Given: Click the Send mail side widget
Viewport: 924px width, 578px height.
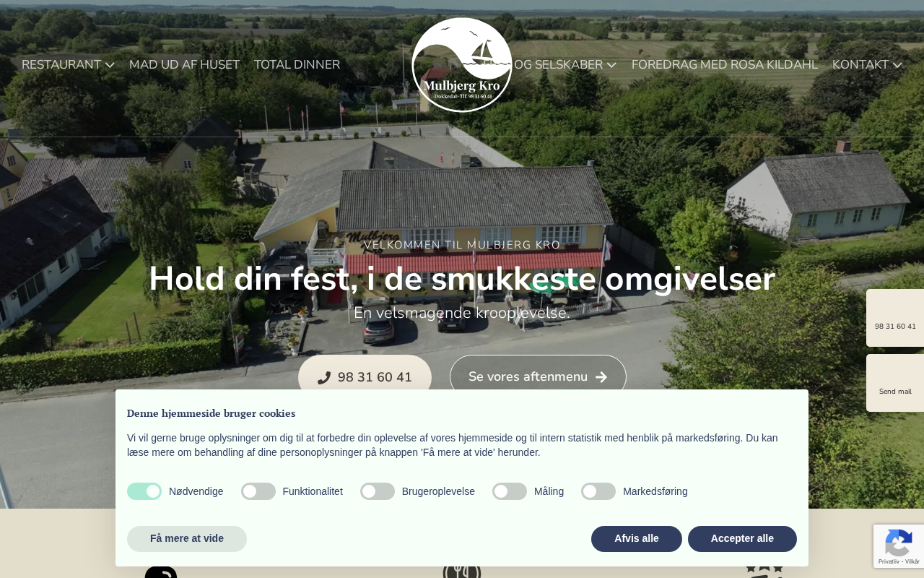Looking at the screenshot, I should click(895, 383).
